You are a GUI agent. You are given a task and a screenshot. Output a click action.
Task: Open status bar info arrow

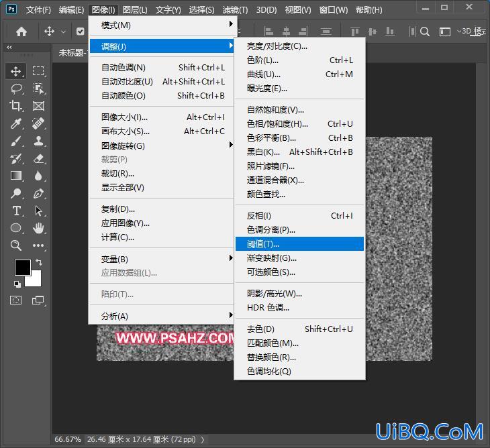point(203,439)
